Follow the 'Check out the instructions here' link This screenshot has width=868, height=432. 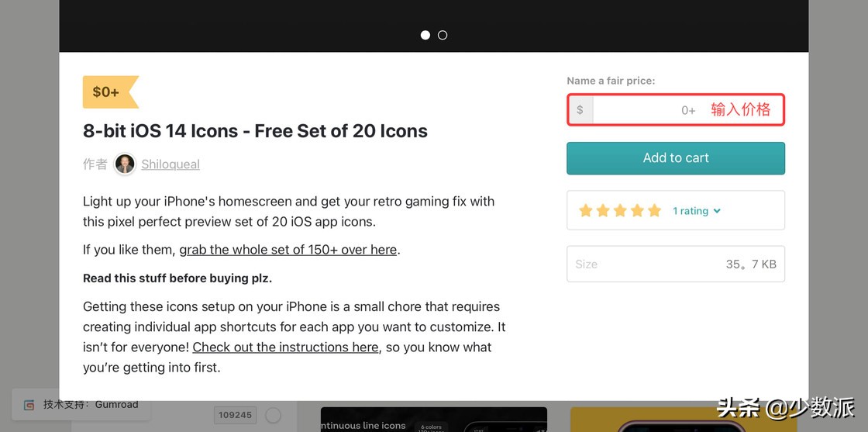point(285,347)
